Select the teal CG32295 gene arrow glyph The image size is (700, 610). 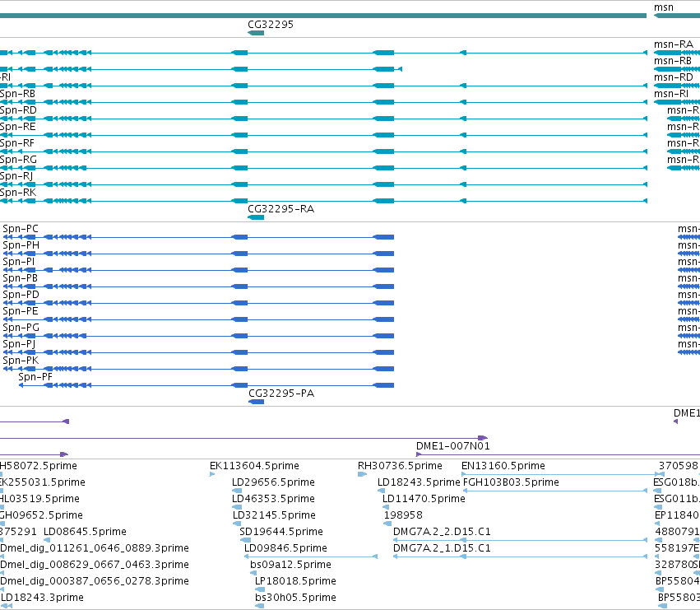[256, 33]
